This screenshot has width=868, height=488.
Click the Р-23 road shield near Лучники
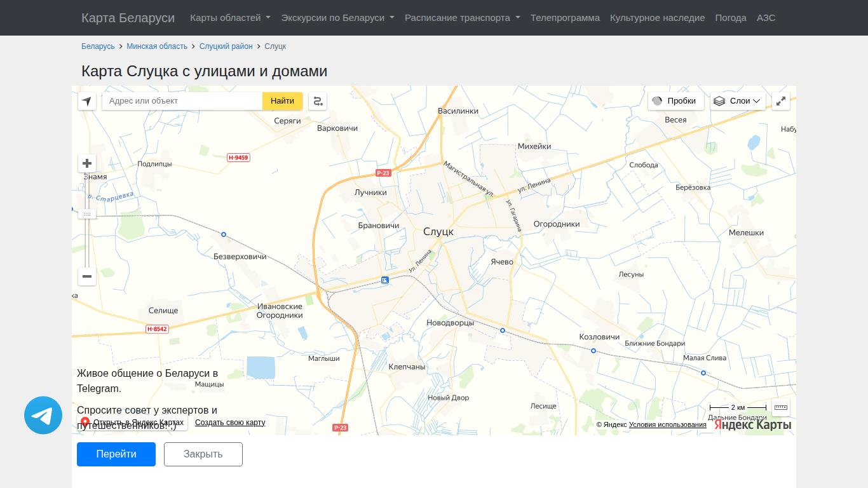(383, 173)
